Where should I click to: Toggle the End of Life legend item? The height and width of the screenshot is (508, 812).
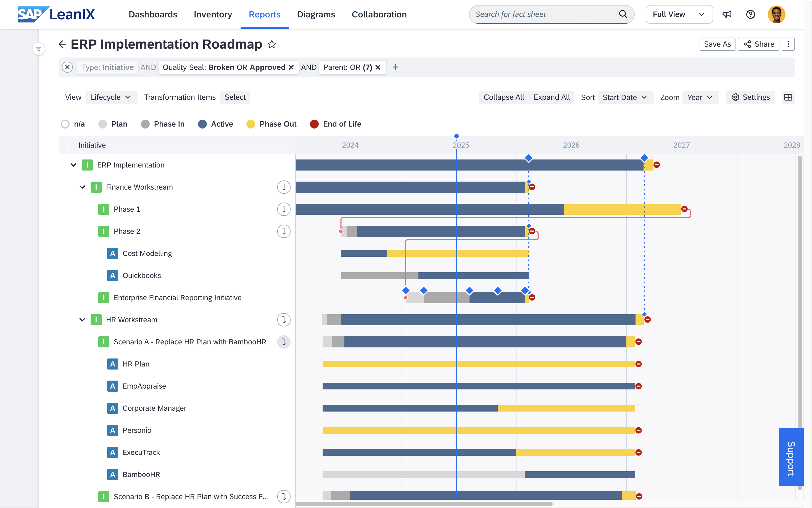click(335, 124)
